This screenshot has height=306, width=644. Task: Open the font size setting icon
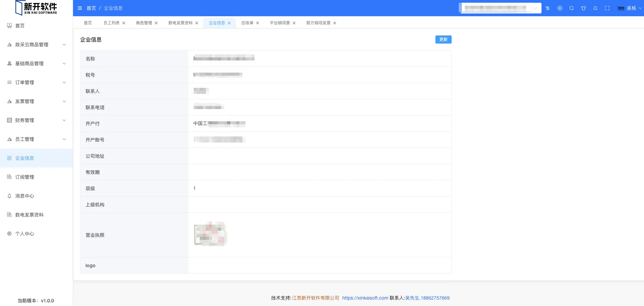pos(548,8)
